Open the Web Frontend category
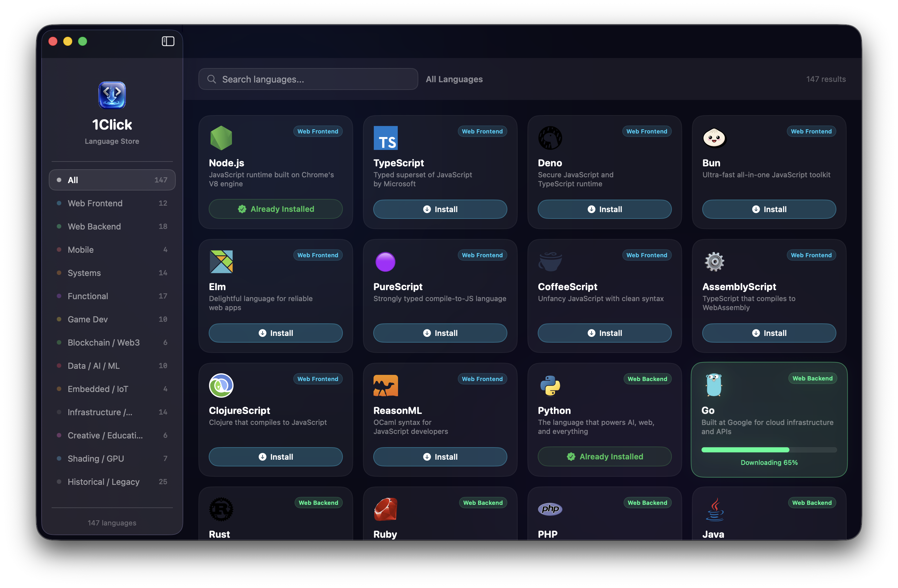 [112, 203]
